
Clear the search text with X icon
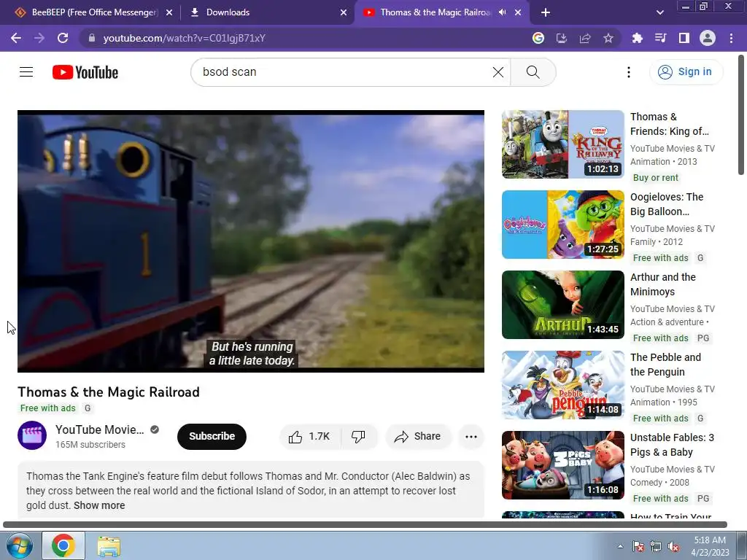click(498, 72)
